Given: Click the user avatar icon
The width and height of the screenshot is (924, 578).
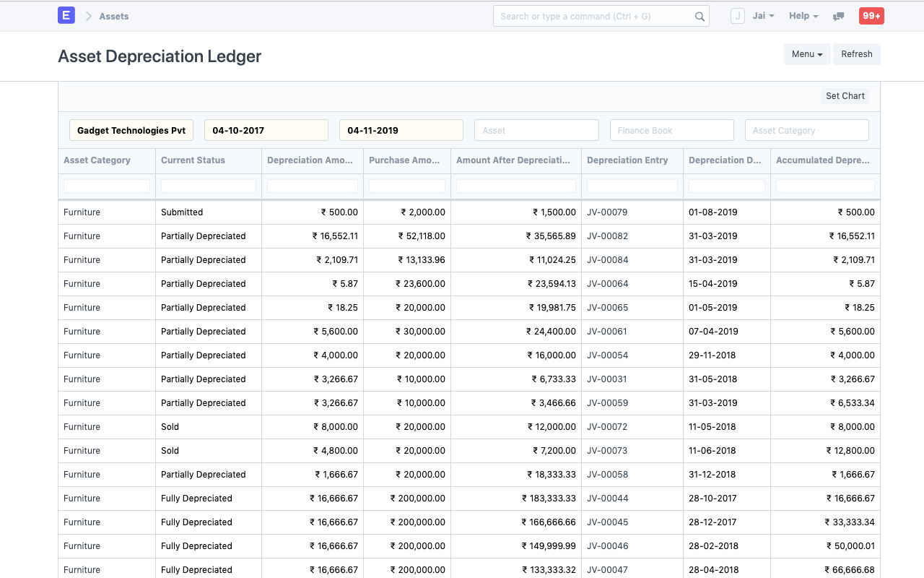Looking at the screenshot, I should click(737, 15).
